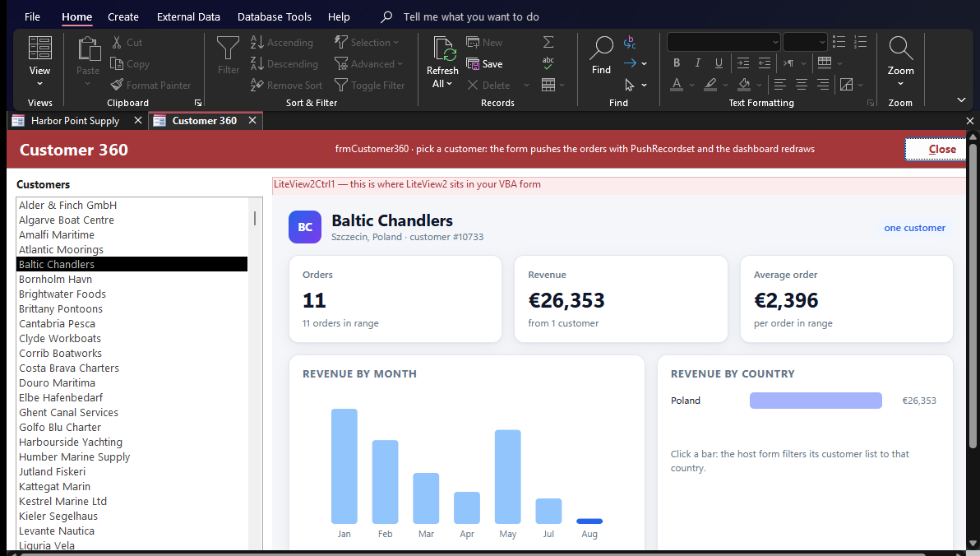Click the Go To arrow icon

coord(630,63)
